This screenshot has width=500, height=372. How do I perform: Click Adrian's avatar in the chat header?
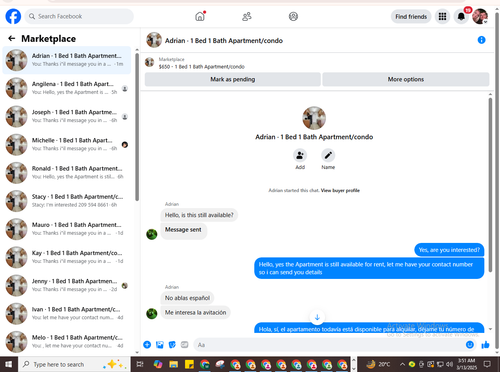pos(154,40)
